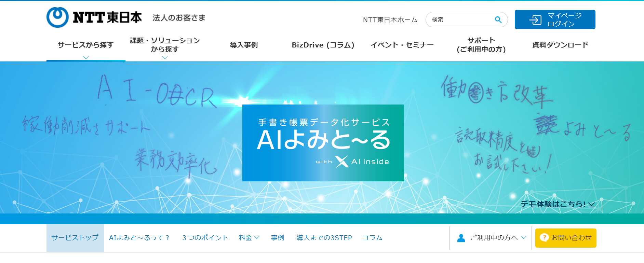Click the NTT East circular logo icon

pos(57,17)
